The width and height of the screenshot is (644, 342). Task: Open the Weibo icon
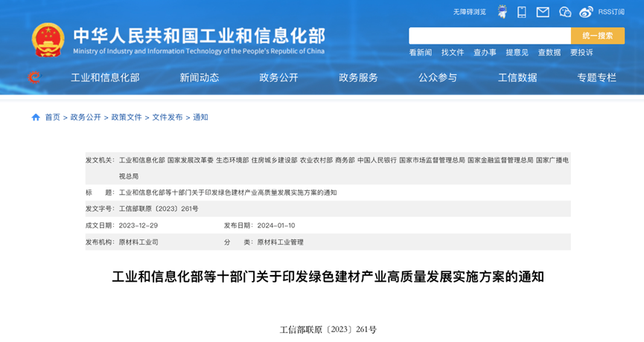click(x=586, y=12)
